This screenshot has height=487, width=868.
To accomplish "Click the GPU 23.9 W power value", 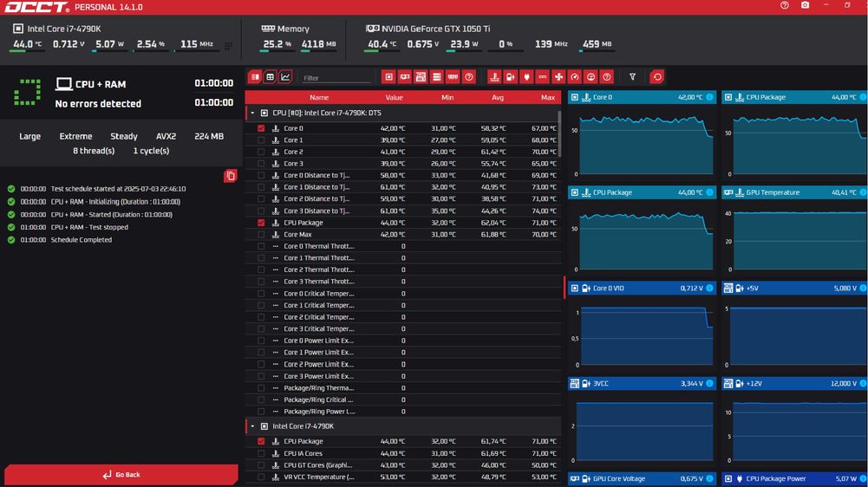I will tap(464, 43).
